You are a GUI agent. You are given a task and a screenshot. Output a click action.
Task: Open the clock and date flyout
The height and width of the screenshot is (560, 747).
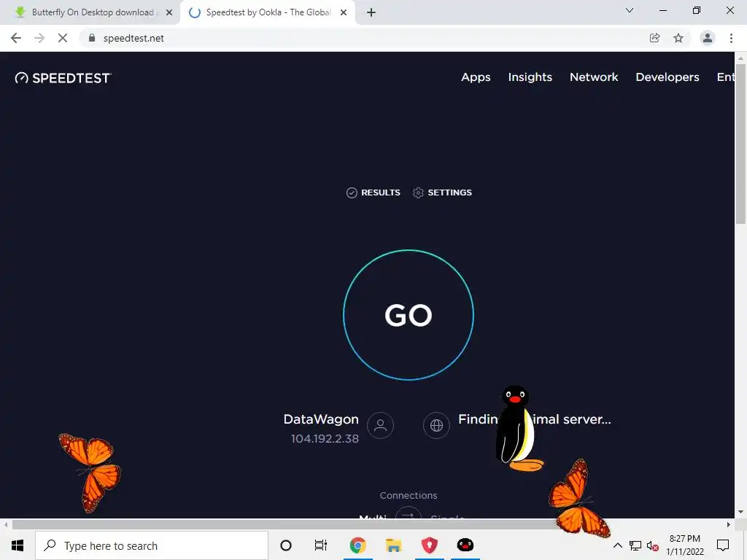[684, 545]
